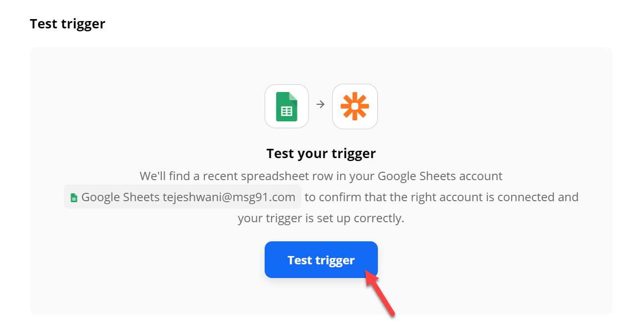Click the folded corner of the Sheets icon

coord(293,96)
